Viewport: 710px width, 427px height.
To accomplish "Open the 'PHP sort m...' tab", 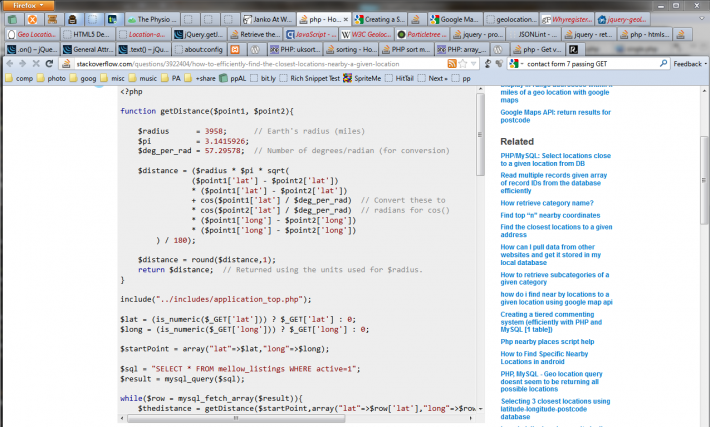I will [x=406, y=49].
